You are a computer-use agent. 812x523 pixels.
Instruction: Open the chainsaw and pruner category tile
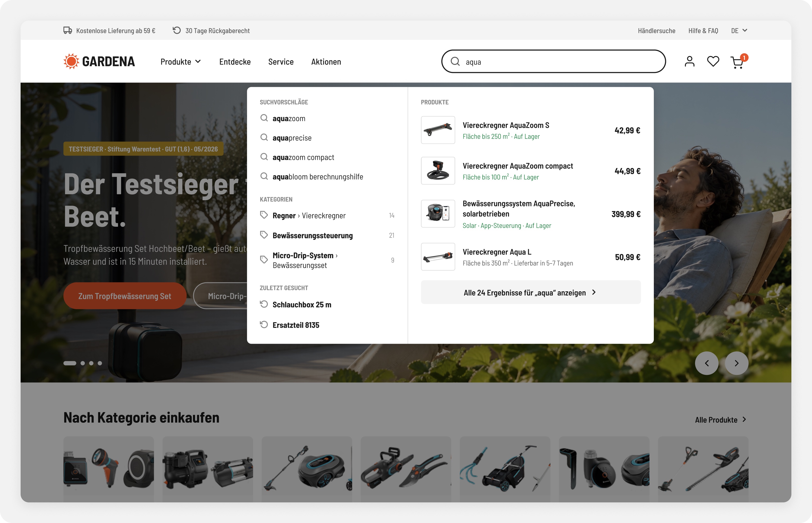click(x=406, y=469)
